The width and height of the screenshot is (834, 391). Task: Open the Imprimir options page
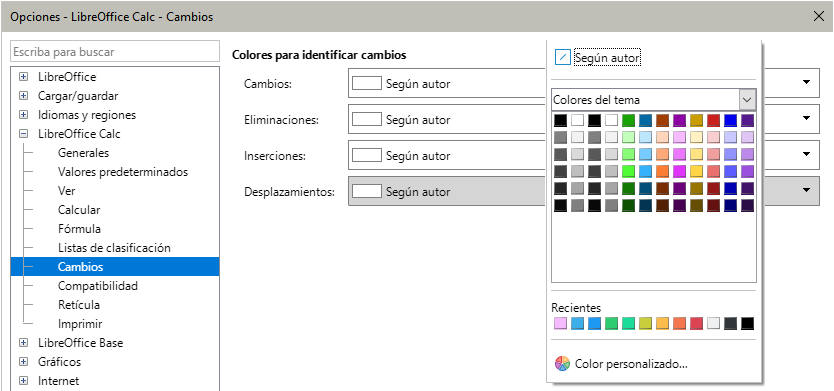80,323
